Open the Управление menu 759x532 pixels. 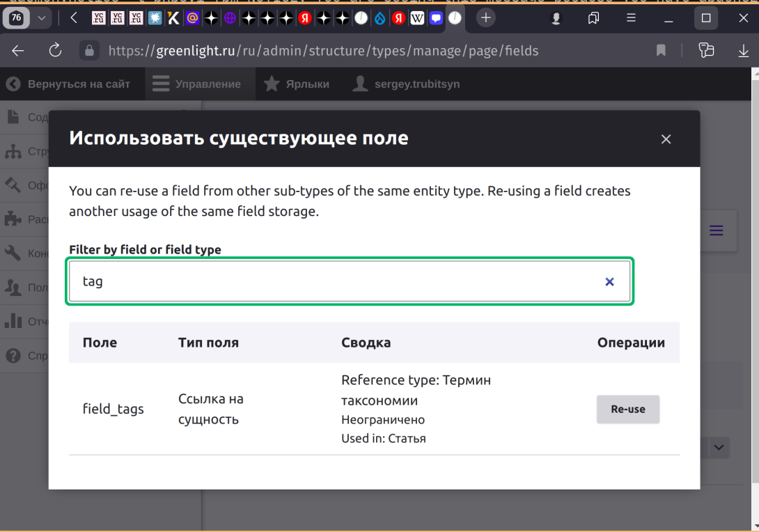click(x=200, y=84)
